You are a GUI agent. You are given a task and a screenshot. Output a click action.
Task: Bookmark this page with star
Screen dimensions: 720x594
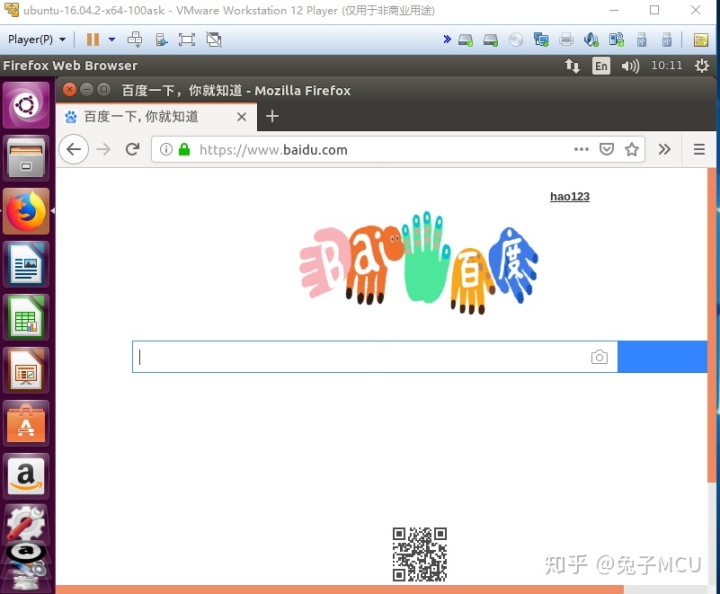tap(632, 149)
